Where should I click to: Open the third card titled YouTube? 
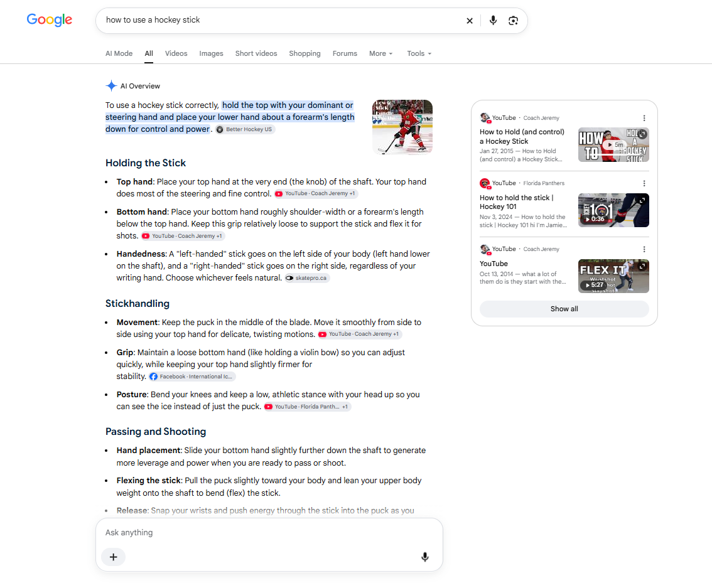tap(494, 264)
